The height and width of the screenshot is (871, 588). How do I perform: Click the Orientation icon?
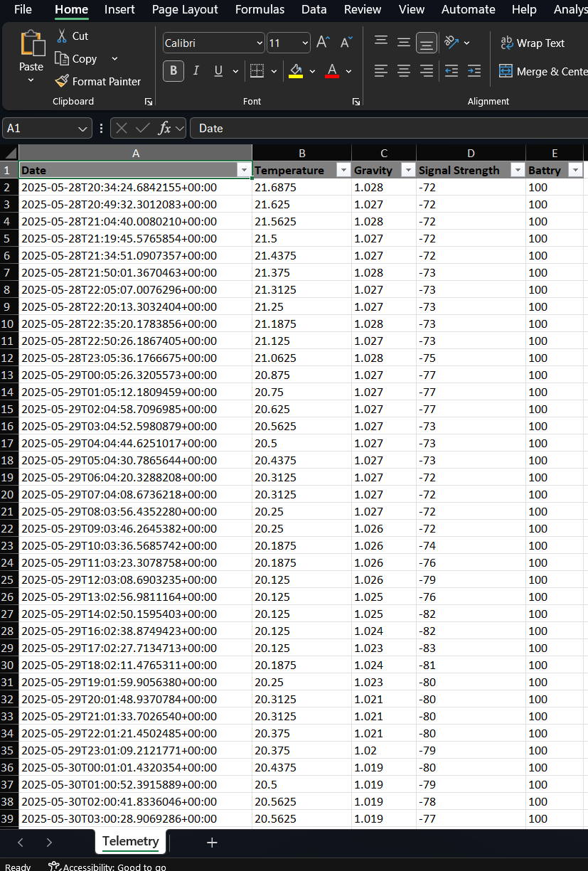point(451,43)
